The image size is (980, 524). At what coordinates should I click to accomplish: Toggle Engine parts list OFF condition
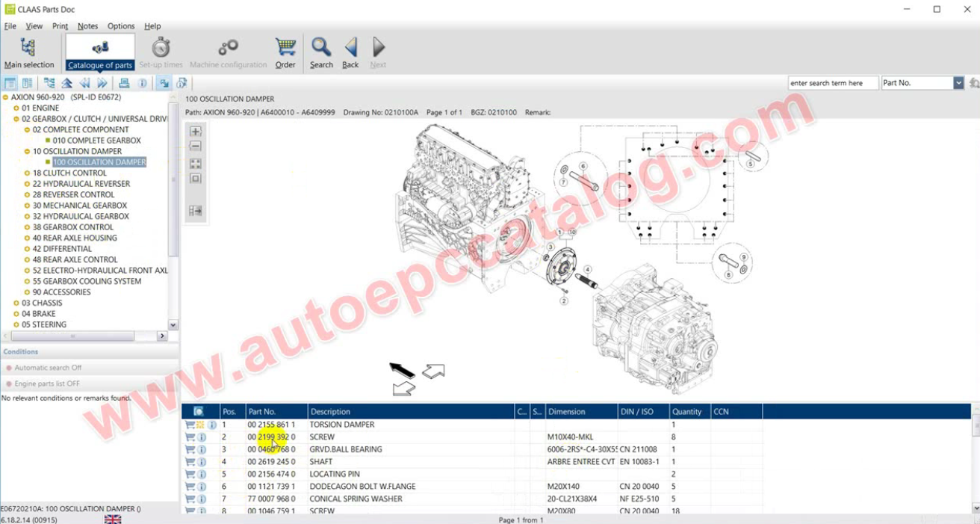pos(46,383)
